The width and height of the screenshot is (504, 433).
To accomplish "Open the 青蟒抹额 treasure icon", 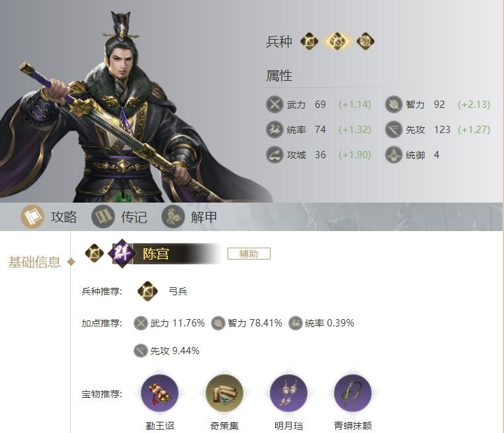I will (353, 393).
